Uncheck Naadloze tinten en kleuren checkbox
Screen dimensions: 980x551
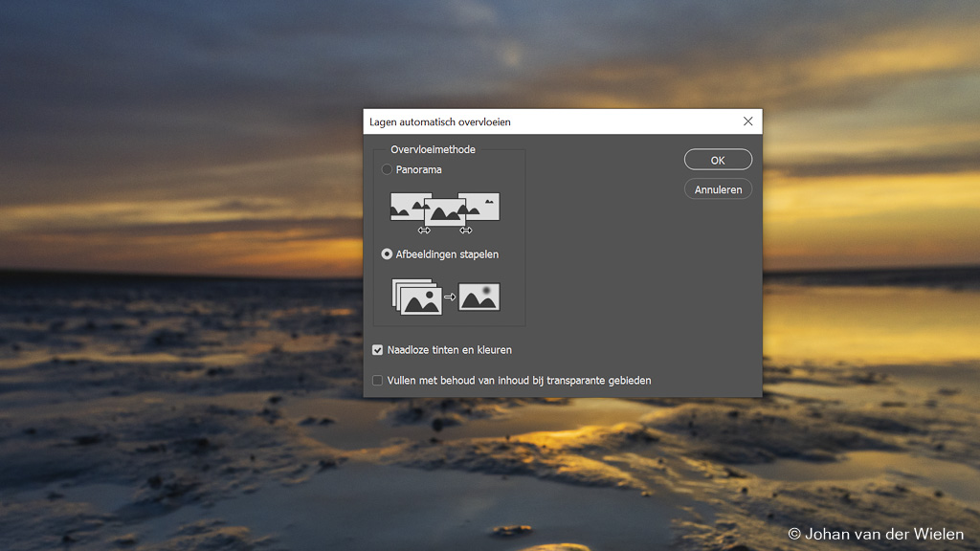click(x=377, y=350)
